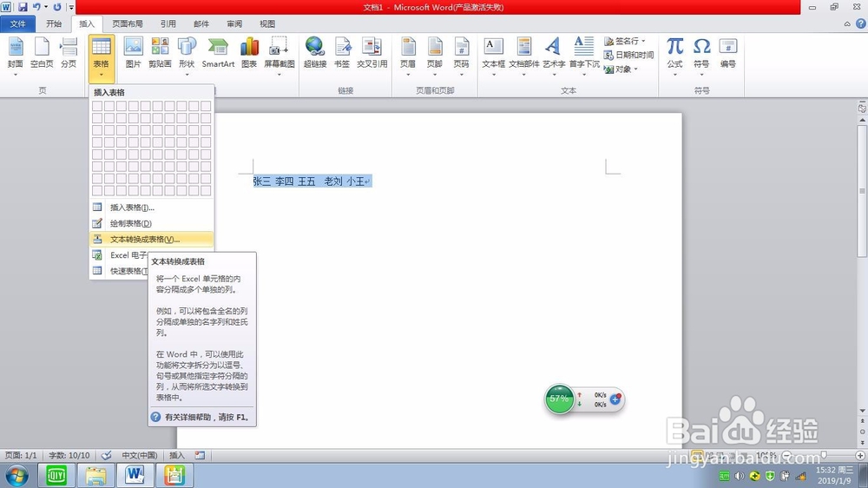Open the Screenshot (屏幕截图) tool
This screenshot has height=488, width=868.
[279, 56]
